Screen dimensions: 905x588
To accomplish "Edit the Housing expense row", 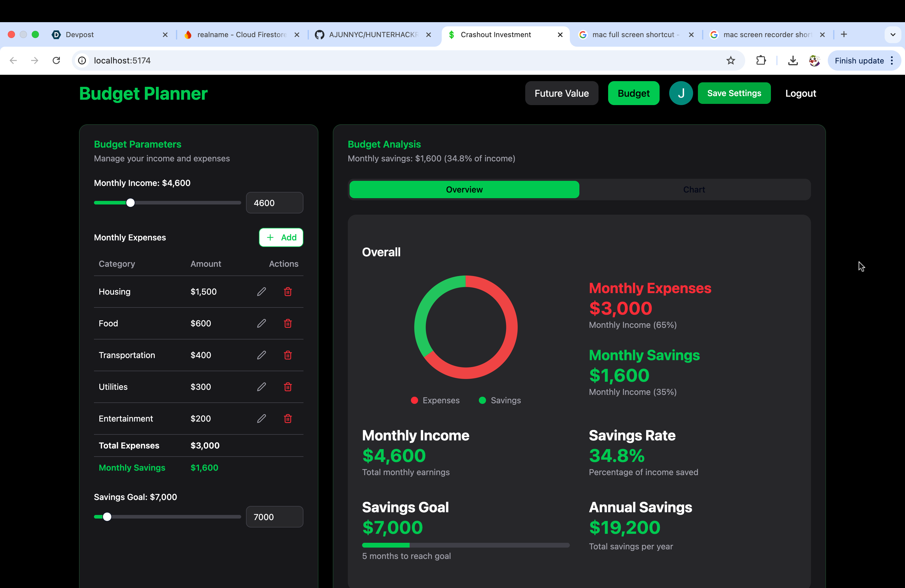I will tap(261, 292).
